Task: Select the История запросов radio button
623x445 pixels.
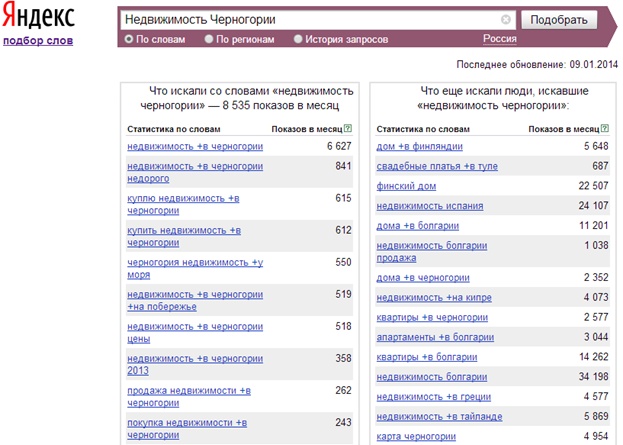Action: pyautogui.click(x=298, y=39)
